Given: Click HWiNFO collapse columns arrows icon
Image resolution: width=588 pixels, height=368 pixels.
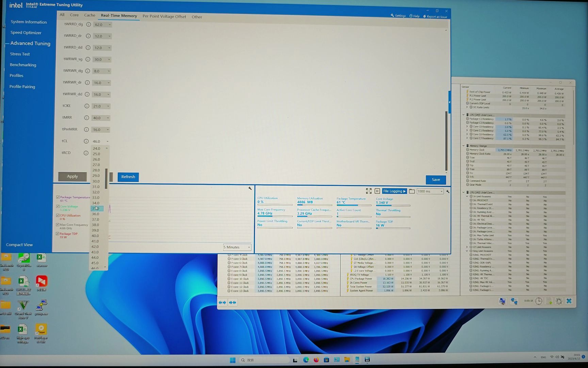Looking at the screenshot, I should pyautogui.click(x=233, y=302).
